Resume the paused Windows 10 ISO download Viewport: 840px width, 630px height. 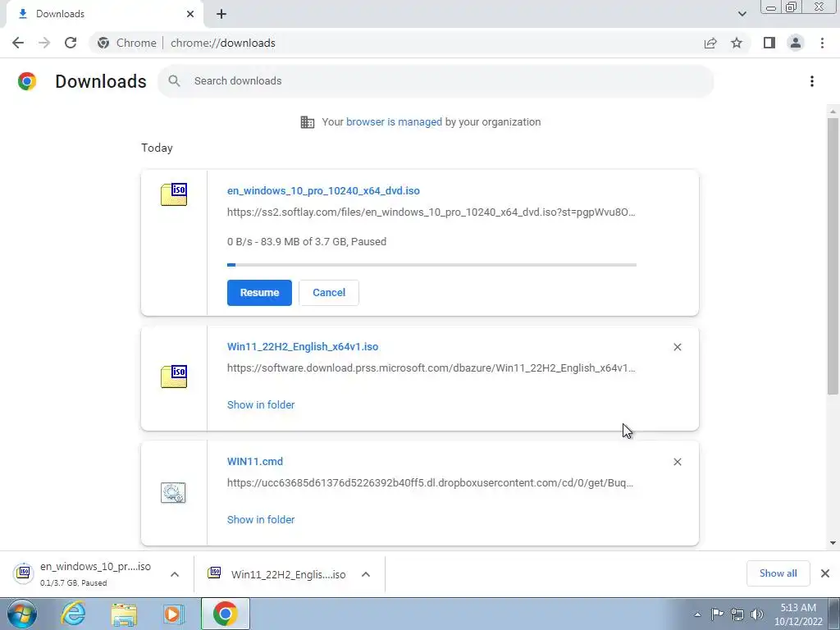pos(259,293)
